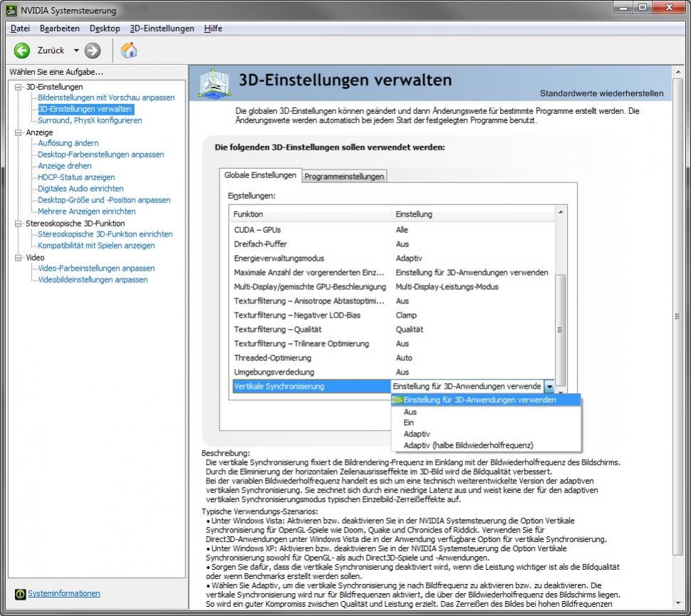Choose Adaptiv (halbe Bildwiederholfrequenz) option
Screen dimensions: 691x616
point(486,446)
